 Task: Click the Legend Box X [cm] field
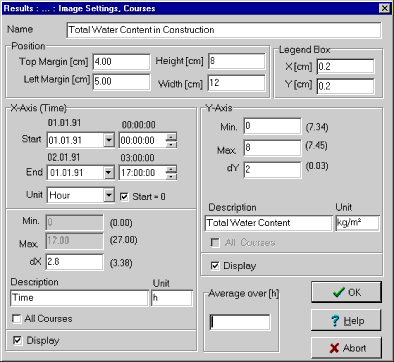[345, 66]
